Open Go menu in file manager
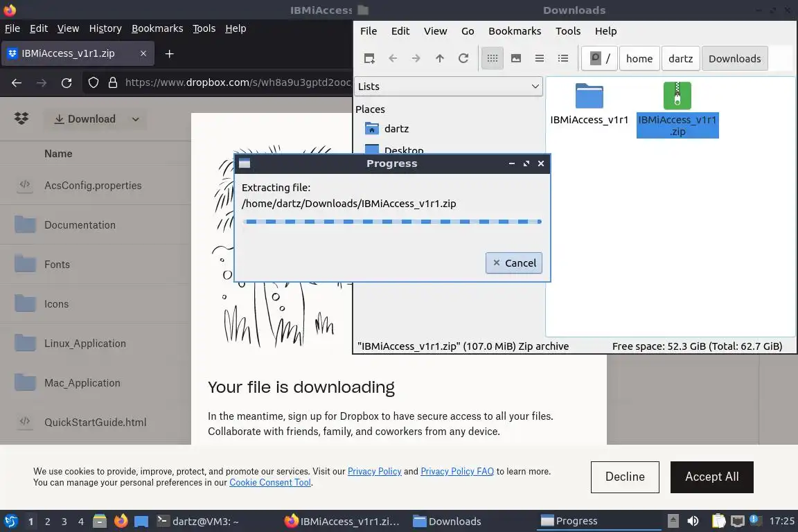Viewport: 798px width, 532px height. click(468, 31)
